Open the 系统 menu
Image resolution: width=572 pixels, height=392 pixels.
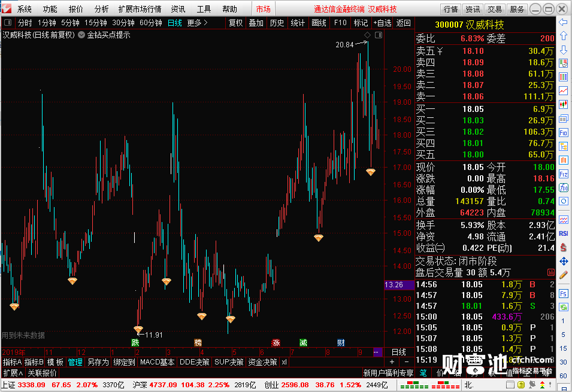(24, 9)
